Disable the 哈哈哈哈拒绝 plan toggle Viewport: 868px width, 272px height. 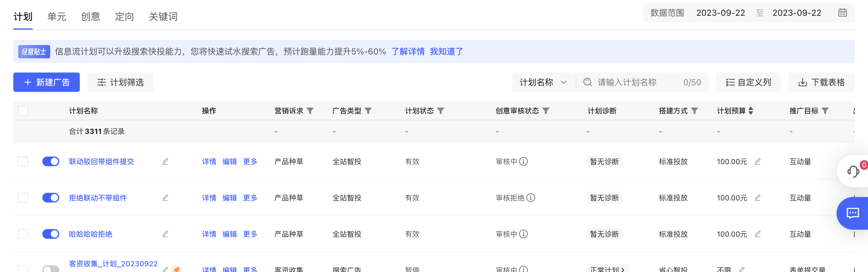(50, 234)
